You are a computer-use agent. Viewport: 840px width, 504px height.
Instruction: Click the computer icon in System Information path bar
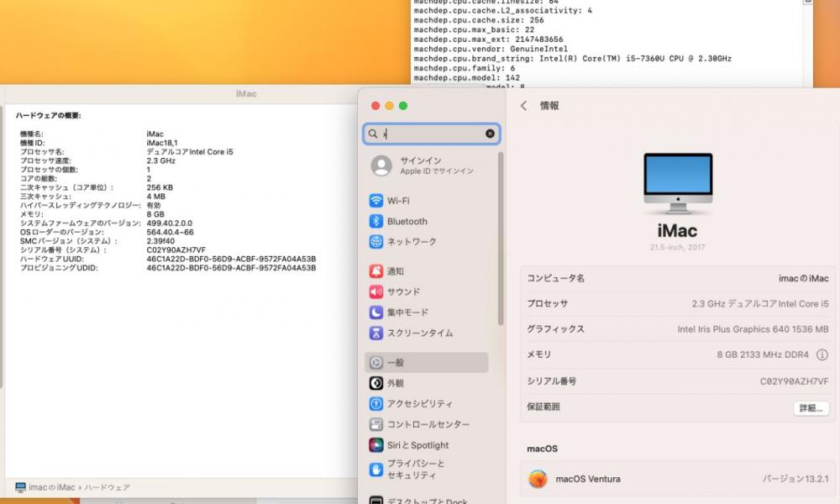point(20,487)
